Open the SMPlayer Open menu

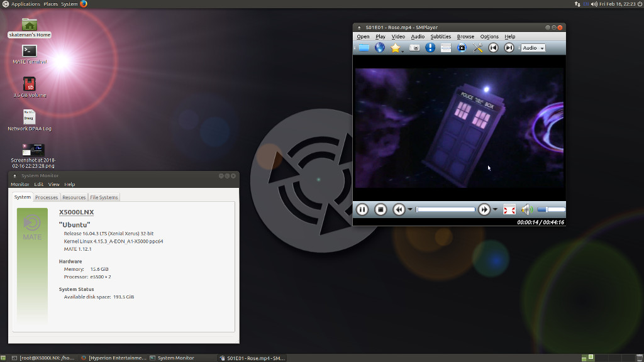click(363, 36)
